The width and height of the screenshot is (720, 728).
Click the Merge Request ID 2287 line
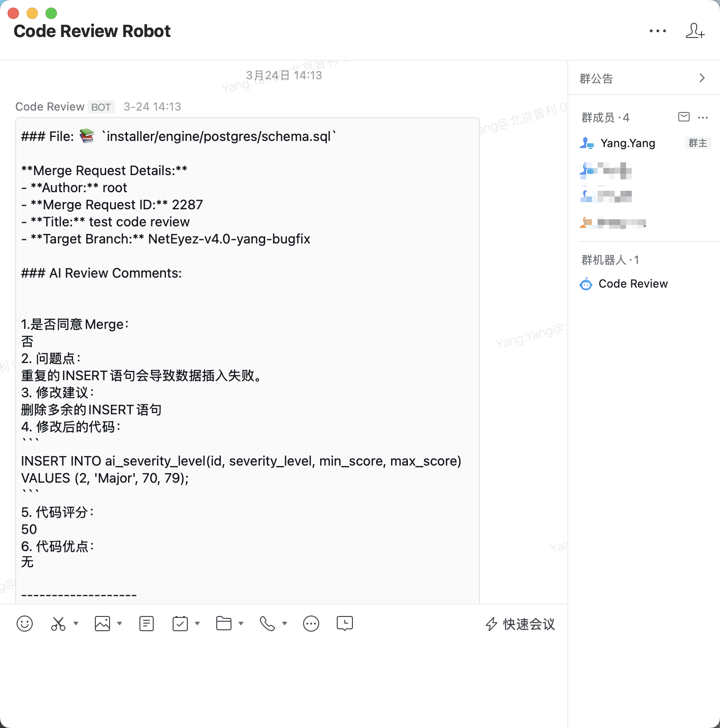tap(112, 205)
